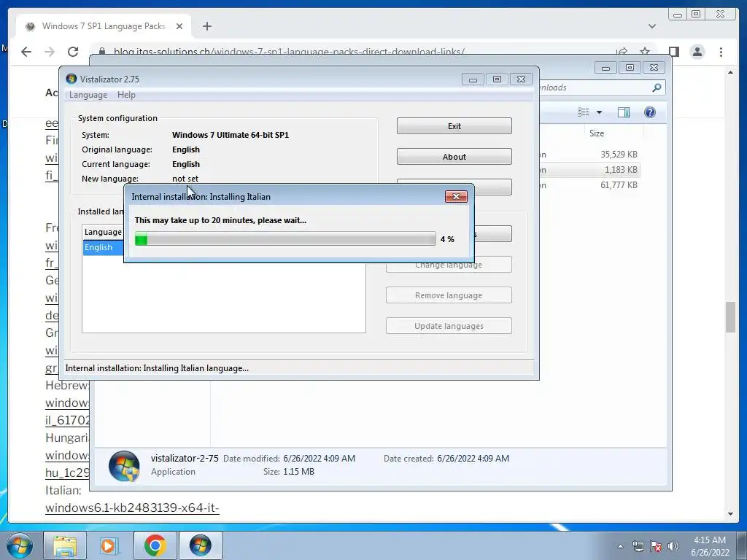Bookmark this page with the star icon
This screenshot has height=560, width=747.
pos(645,52)
